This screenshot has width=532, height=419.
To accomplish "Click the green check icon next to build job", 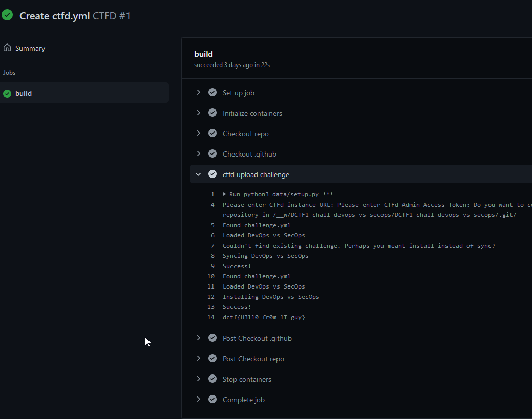I will click(7, 94).
